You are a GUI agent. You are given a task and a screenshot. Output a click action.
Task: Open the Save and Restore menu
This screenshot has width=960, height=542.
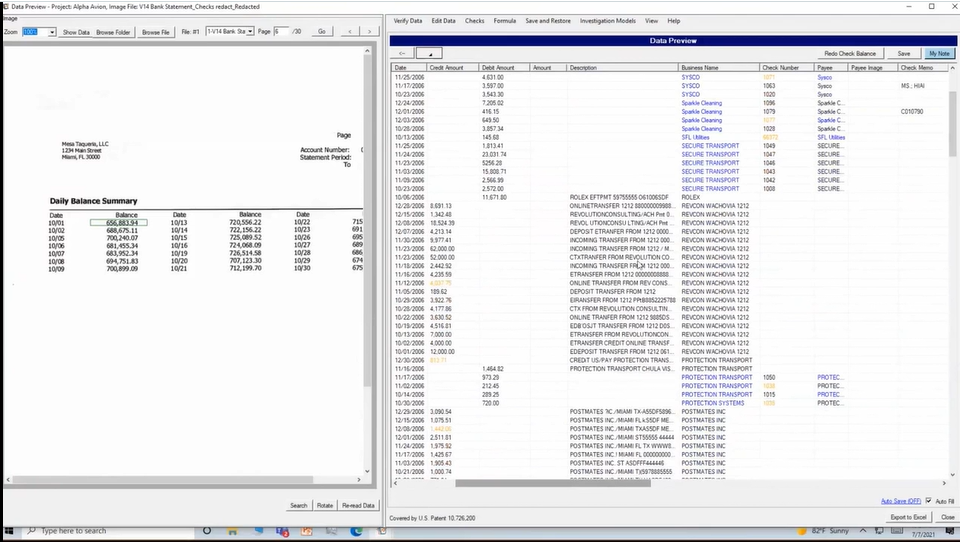tap(548, 21)
